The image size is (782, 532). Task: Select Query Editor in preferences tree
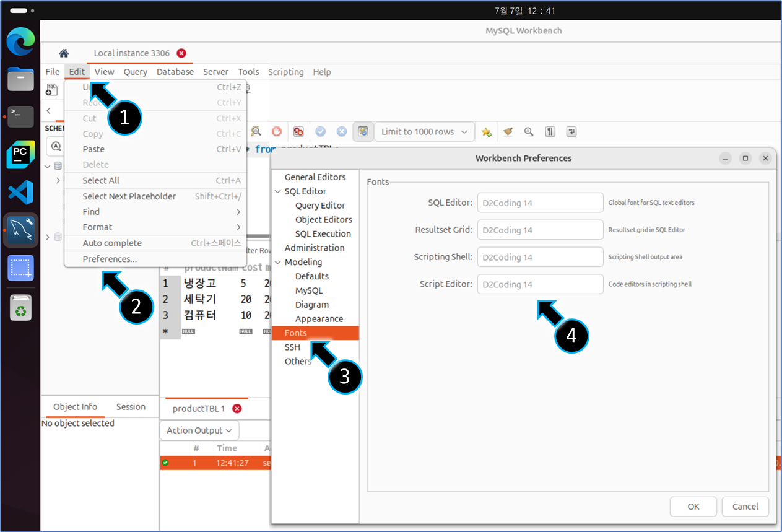[320, 206]
